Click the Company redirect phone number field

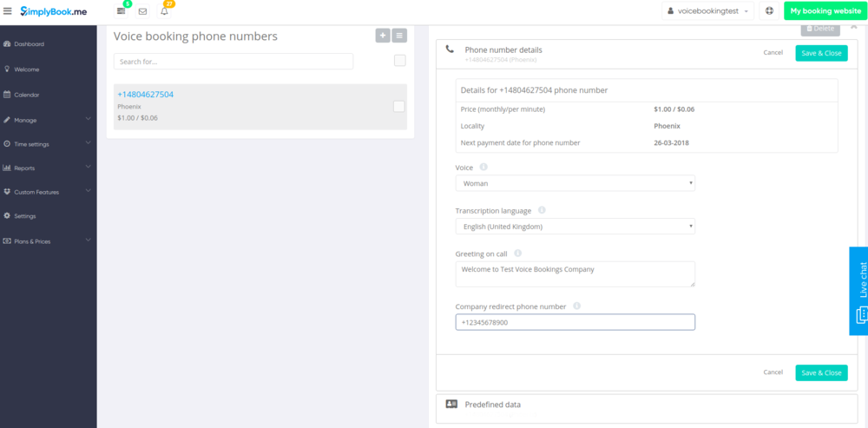pyautogui.click(x=575, y=322)
